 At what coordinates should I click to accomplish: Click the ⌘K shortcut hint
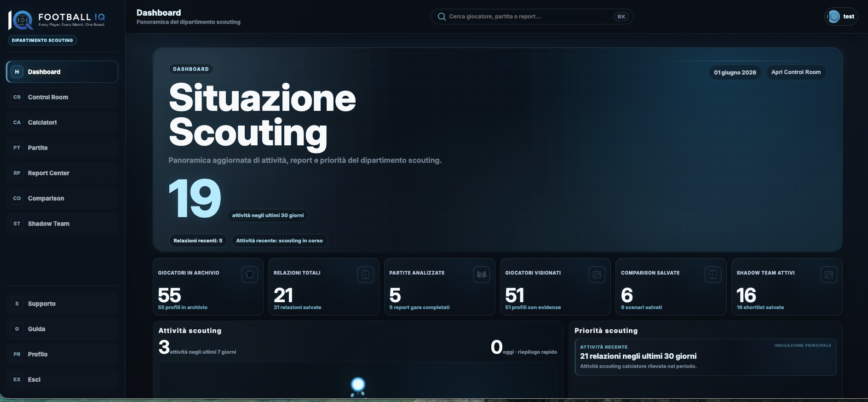621,17
